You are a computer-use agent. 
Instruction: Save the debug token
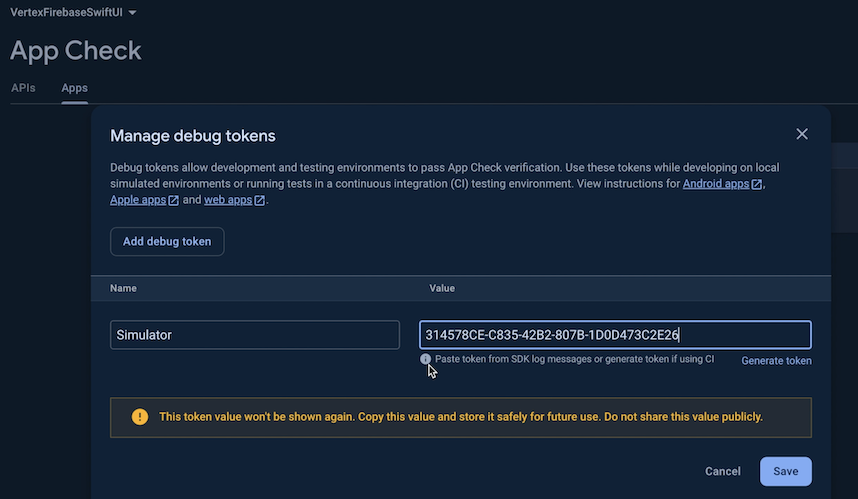pos(785,472)
